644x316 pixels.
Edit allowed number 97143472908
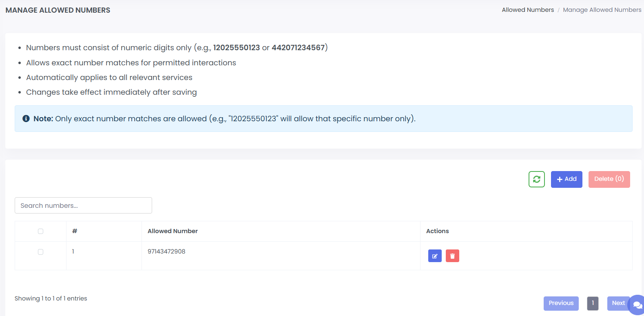point(435,256)
